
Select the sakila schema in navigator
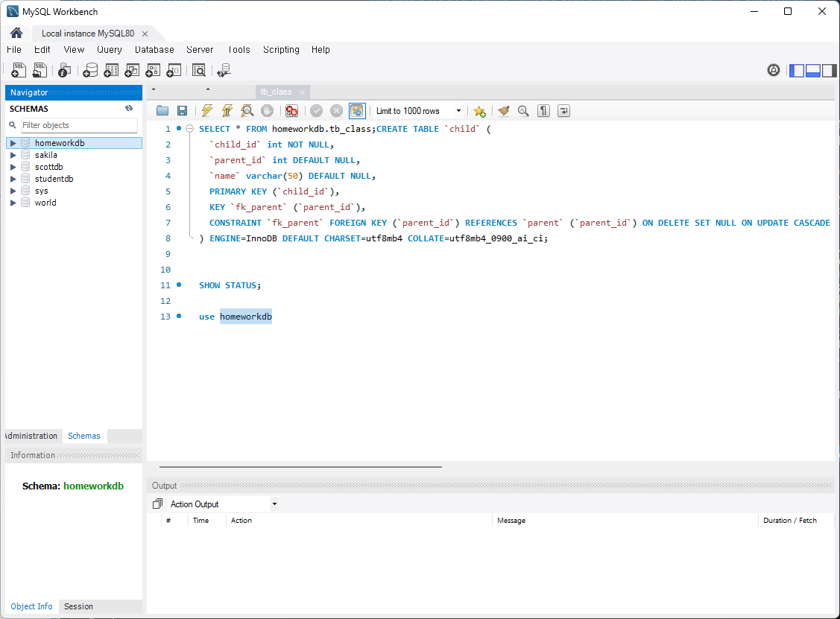(x=46, y=155)
